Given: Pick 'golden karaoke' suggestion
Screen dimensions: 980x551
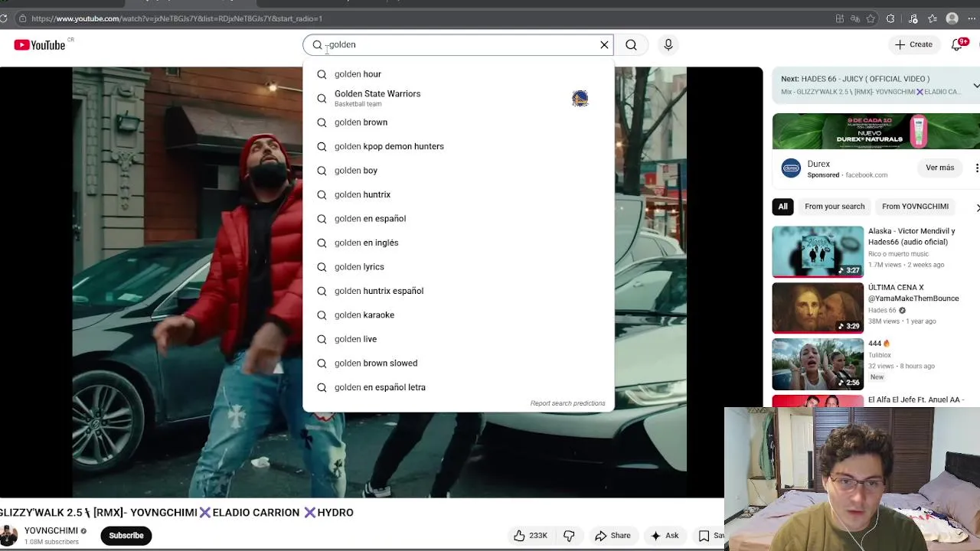Looking at the screenshot, I should pos(458,315).
